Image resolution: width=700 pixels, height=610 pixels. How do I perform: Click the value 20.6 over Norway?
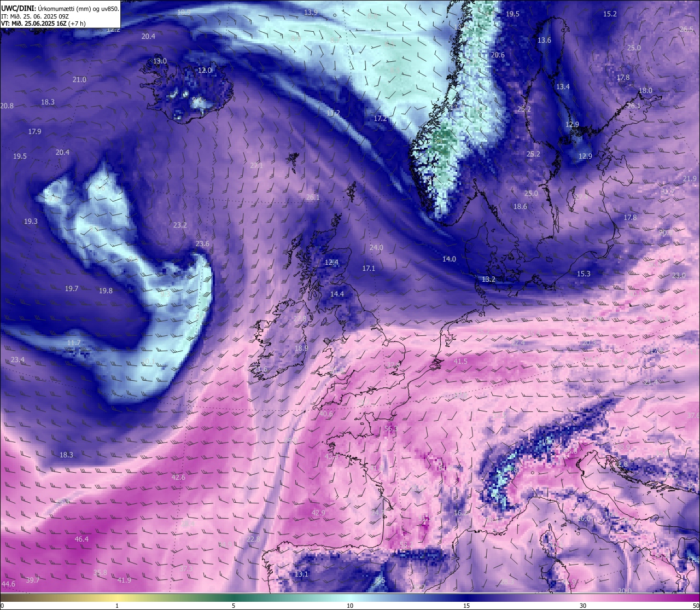(498, 55)
